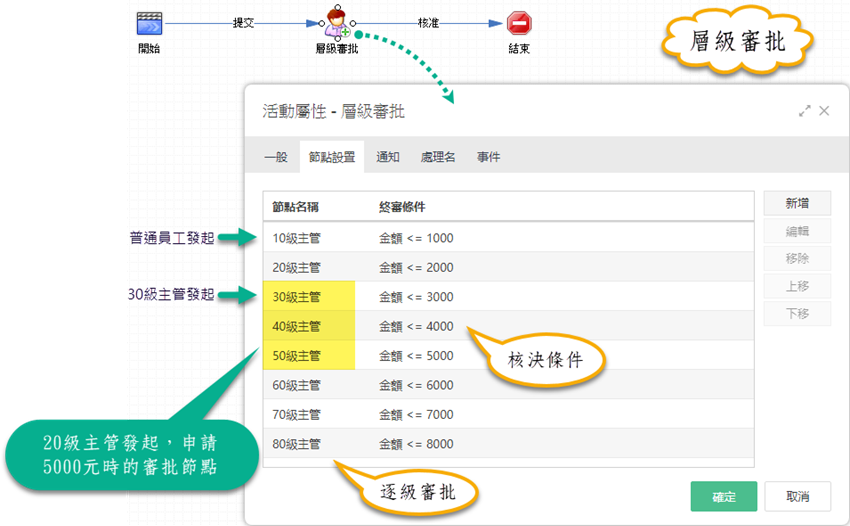Click the condition 金額 <= 5000
Screen dimensions: 850x526
coord(416,356)
